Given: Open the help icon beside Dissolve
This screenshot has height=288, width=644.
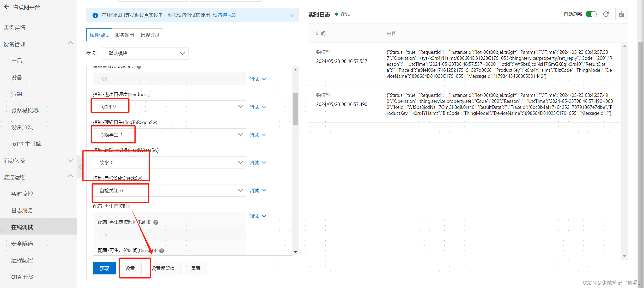Looking at the screenshot, I should (162, 251).
